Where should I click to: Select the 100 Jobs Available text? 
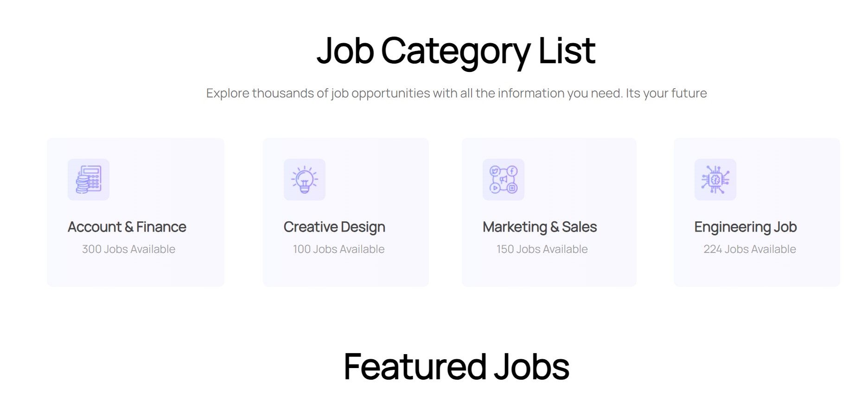click(338, 249)
